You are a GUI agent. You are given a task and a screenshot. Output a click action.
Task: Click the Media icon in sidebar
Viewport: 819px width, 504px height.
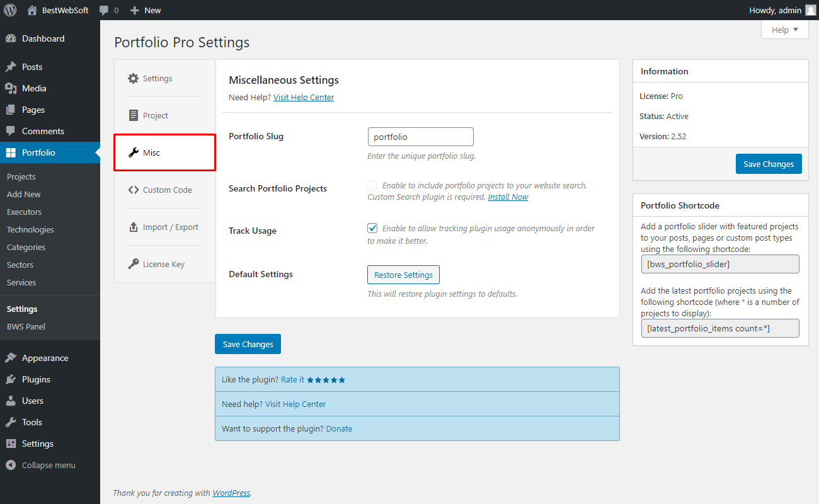pyautogui.click(x=11, y=88)
